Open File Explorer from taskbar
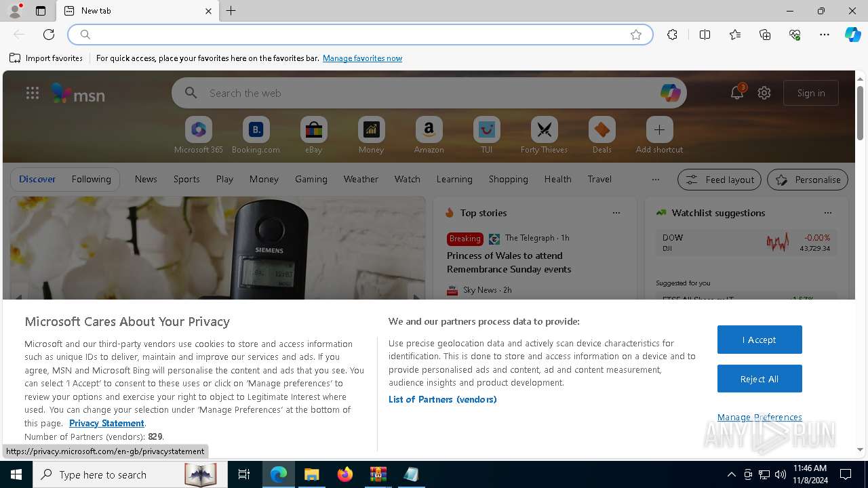The image size is (868, 488). (x=311, y=474)
